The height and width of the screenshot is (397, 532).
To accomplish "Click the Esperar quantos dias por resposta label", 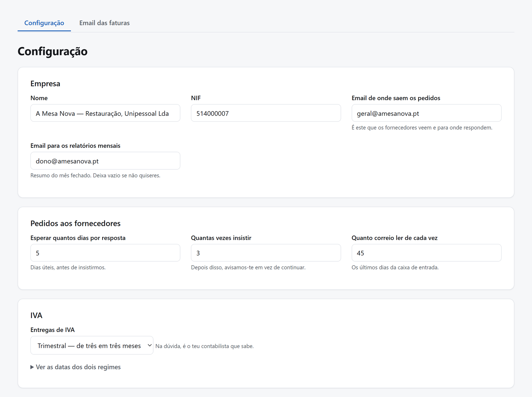I will point(78,238).
